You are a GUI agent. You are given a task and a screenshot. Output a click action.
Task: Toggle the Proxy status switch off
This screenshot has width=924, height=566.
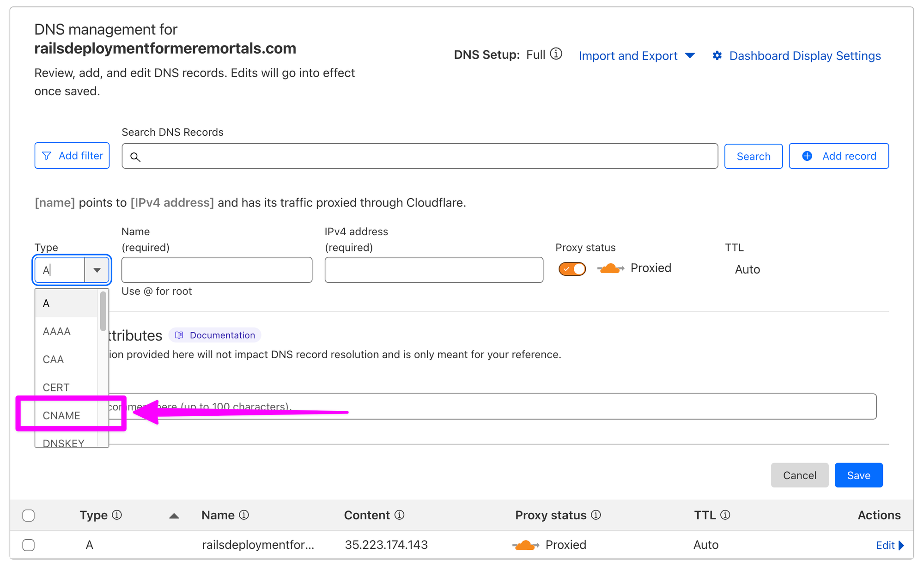pyautogui.click(x=572, y=269)
